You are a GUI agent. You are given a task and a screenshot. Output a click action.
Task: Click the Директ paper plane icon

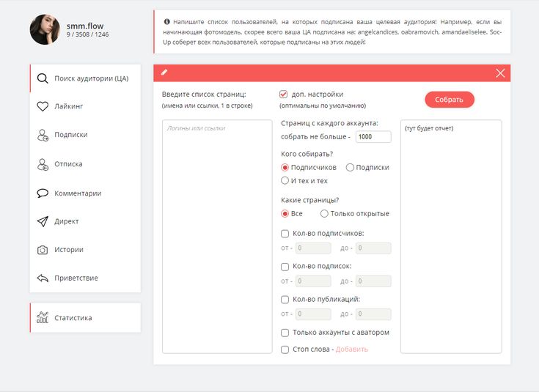coord(43,221)
